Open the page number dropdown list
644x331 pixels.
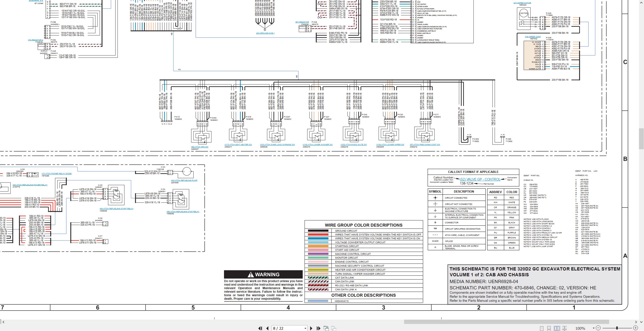[305, 328]
